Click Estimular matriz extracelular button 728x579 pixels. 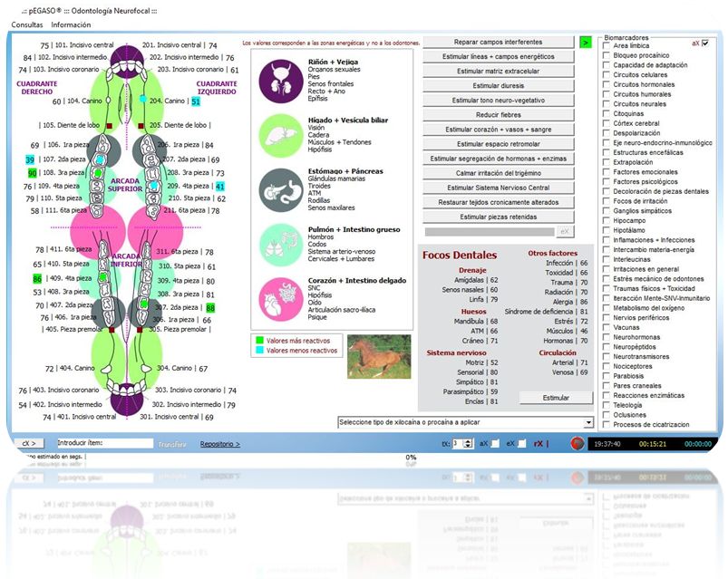[499, 72]
